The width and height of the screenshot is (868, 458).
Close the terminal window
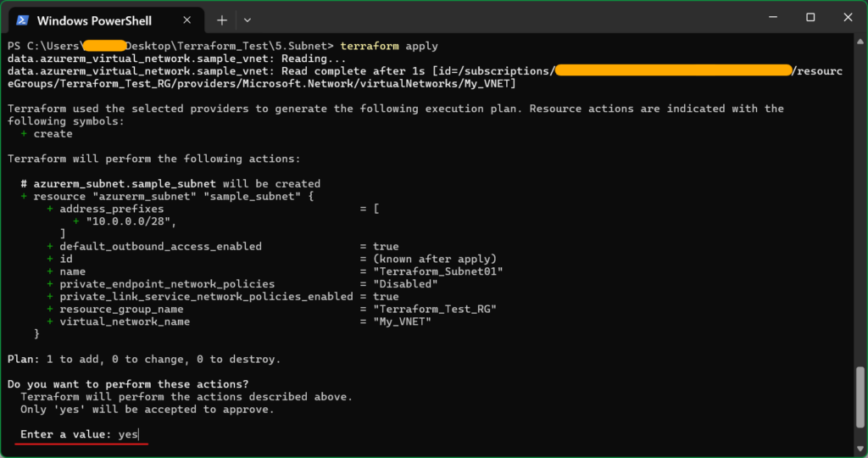(x=848, y=17)
